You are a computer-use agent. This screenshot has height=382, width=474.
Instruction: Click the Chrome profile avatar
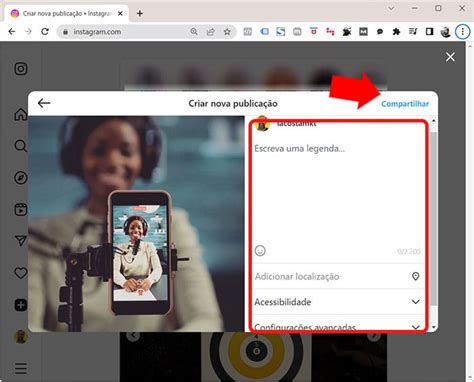446,32
